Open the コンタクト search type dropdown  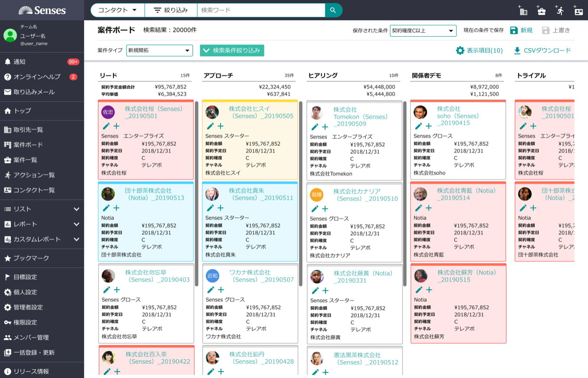[117, 10]
